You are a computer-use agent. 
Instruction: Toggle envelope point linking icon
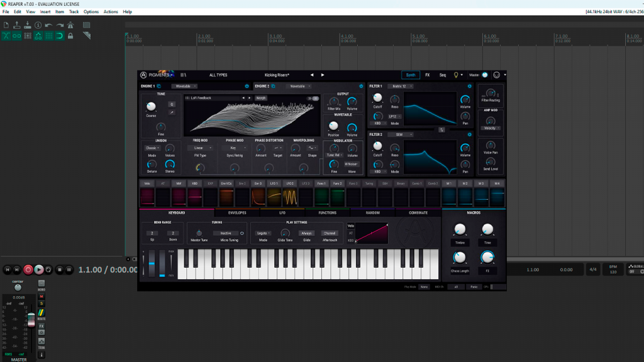click(38, 36)
